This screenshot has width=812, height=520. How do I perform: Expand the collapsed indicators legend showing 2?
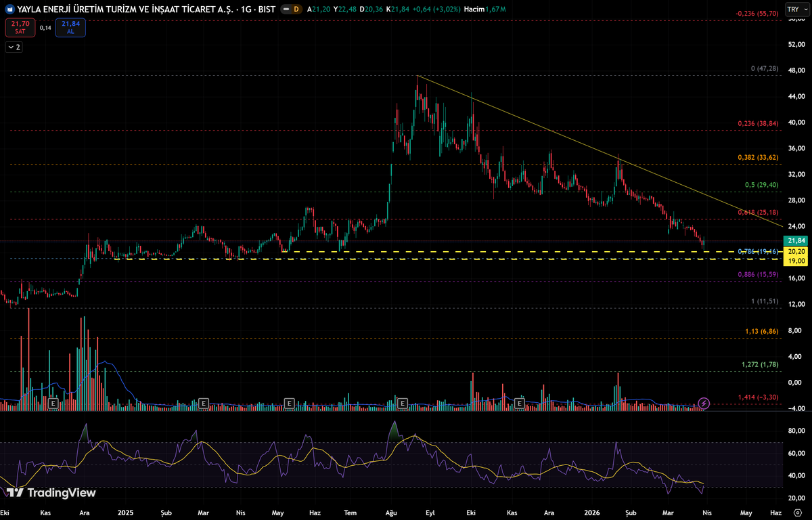tap(14, 47)
